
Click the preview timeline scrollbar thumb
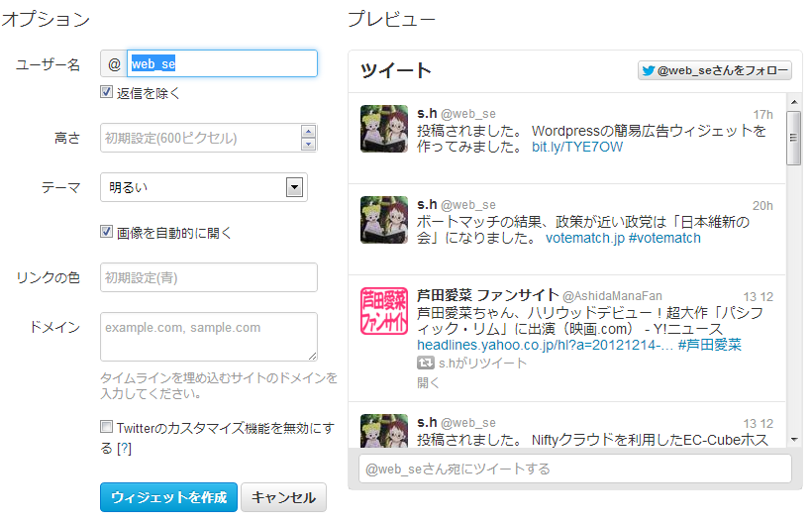794,138
